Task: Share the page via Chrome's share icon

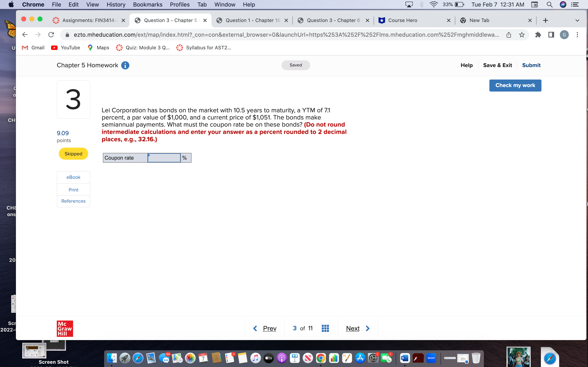Action: pyautogui.click(x=509, y=35)
